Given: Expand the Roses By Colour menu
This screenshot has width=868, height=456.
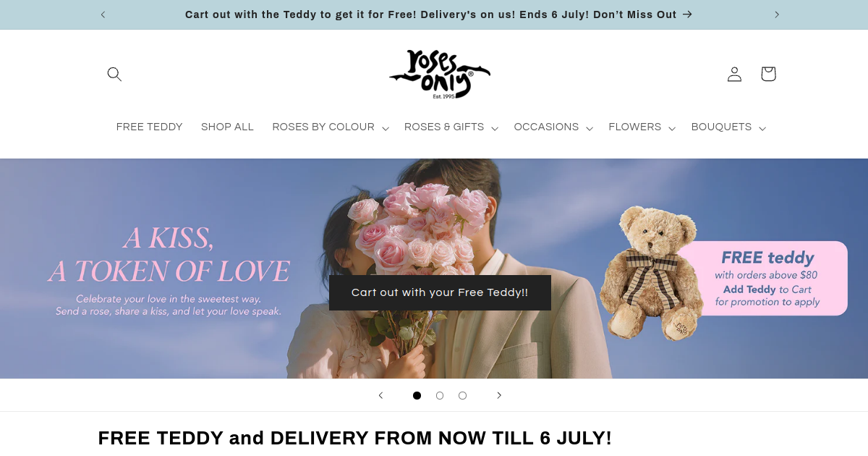Looking at the screenshot, I should pos(331,127).
